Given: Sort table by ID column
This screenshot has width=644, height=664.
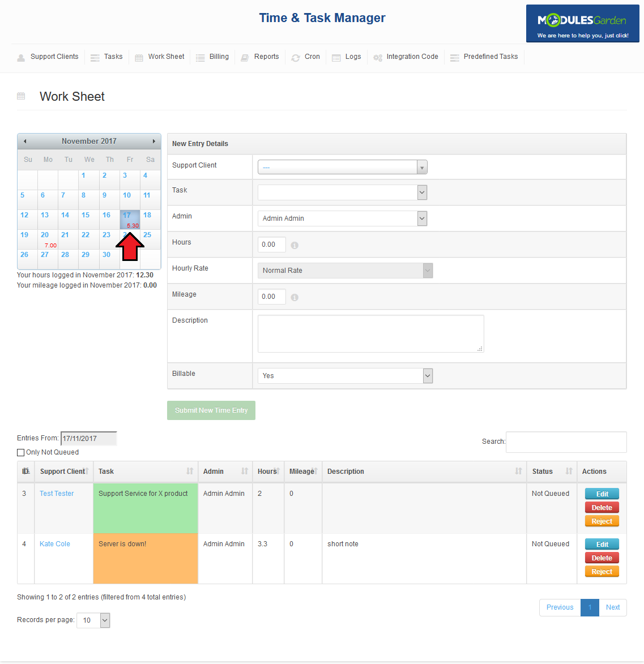Looking at the screenshot, I should pyautogui.click(x=26, y=472).
